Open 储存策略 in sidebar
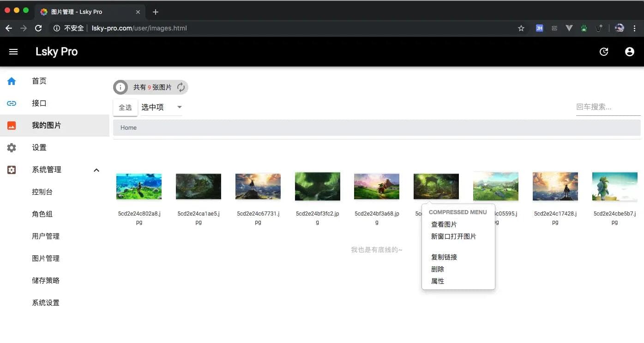 tap(46, 281)
